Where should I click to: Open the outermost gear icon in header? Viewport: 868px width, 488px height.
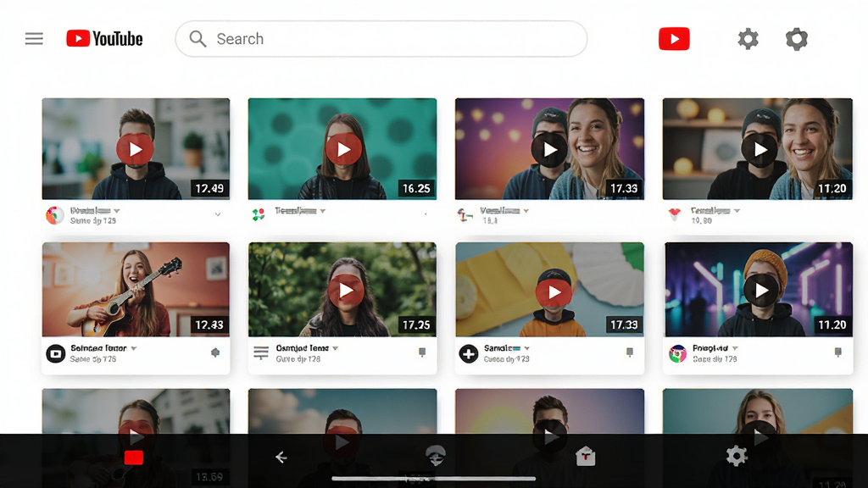click(x=797, y=39)
